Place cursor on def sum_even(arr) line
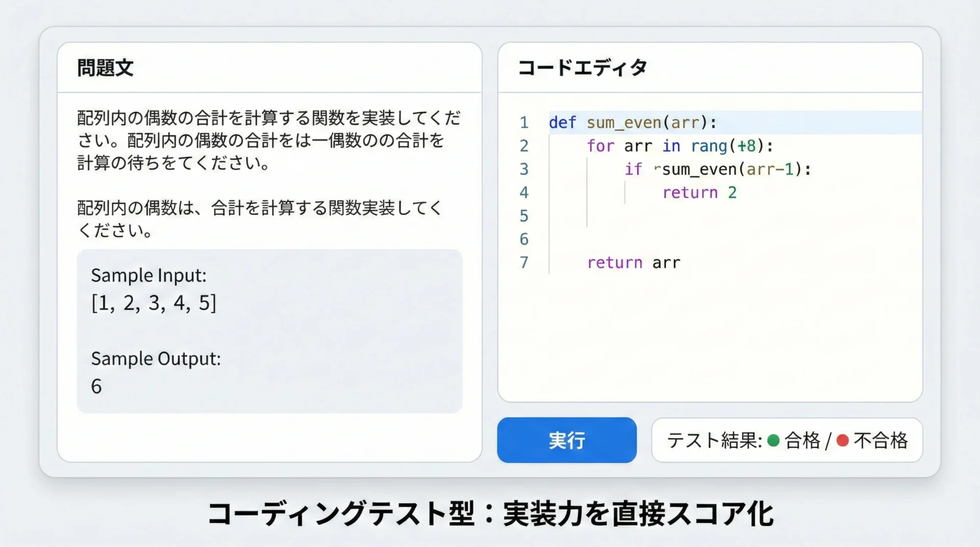Screen dimensions: 980x547 [x=633, y=122]
